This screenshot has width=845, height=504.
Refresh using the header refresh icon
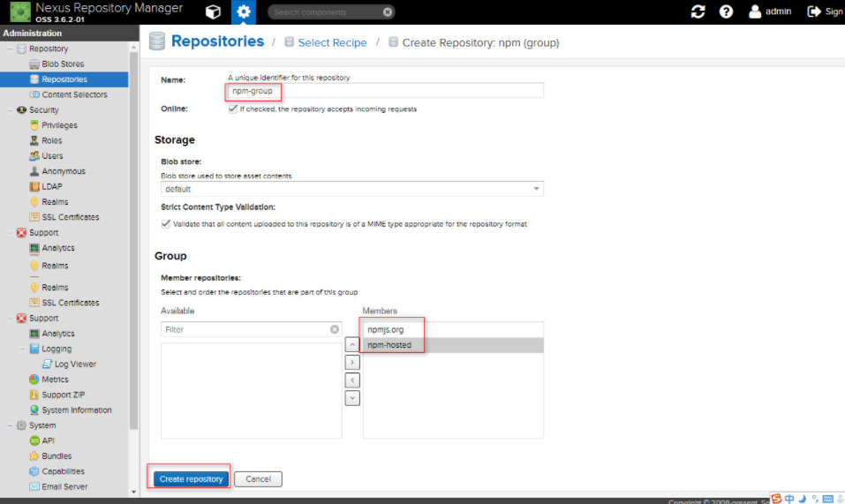(x=698, y=11)
